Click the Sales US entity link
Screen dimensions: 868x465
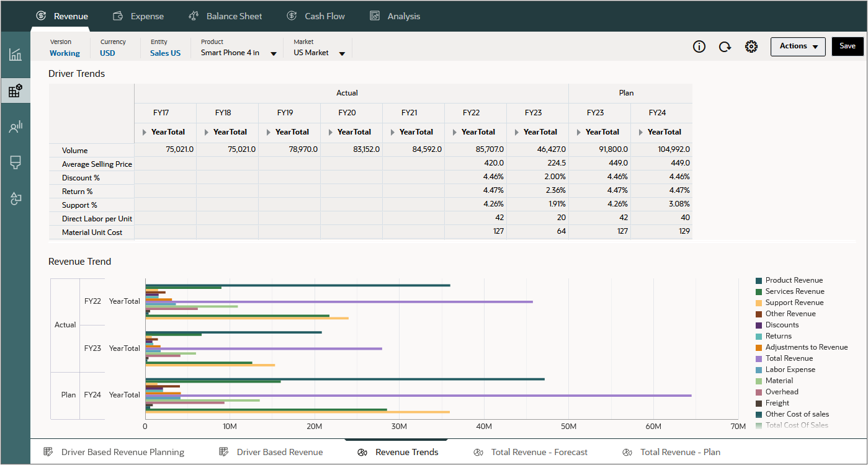coord(165,53)
